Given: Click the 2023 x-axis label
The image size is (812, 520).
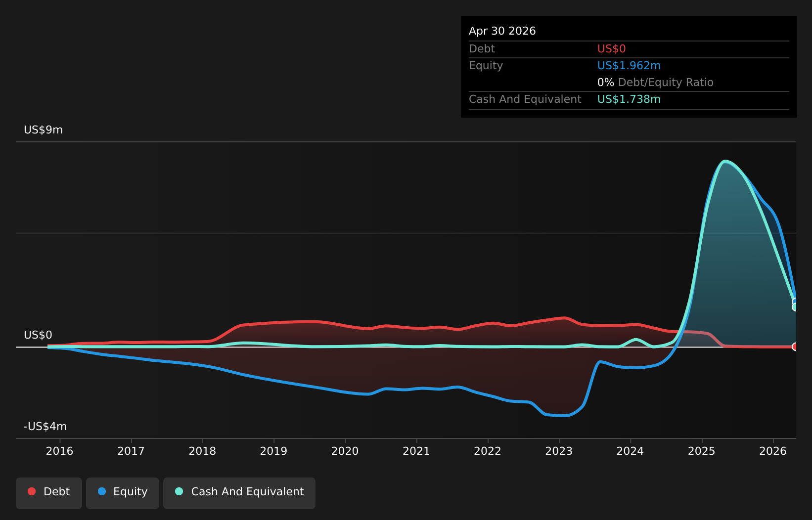Looking at the screenshot, I should pyautogui.click(x=559, y=451).
